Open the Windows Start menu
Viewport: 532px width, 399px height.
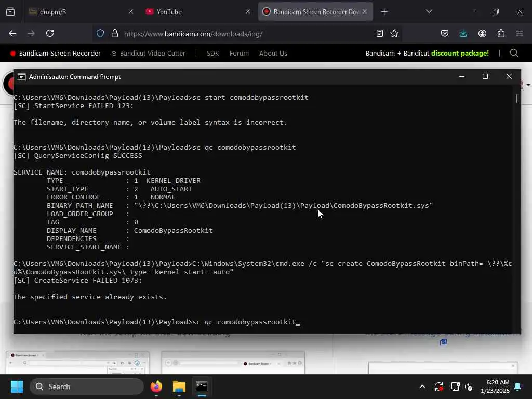point(17,387)
